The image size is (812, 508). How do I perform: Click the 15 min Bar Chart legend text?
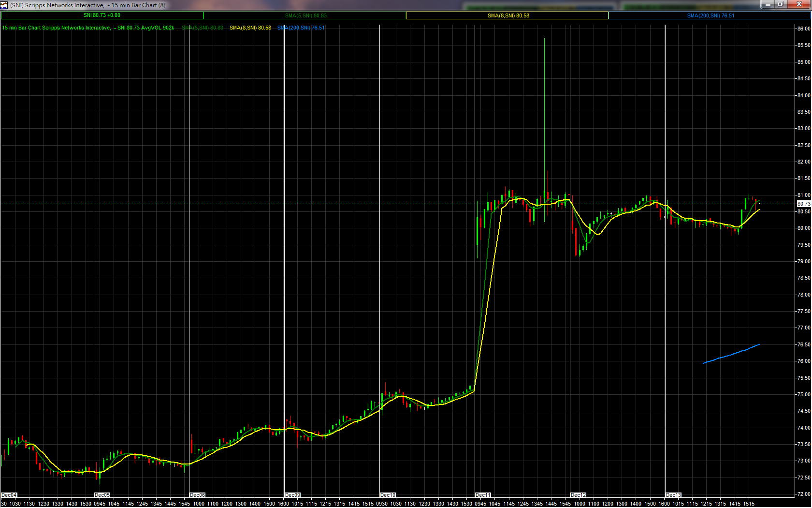click(88, 28)
